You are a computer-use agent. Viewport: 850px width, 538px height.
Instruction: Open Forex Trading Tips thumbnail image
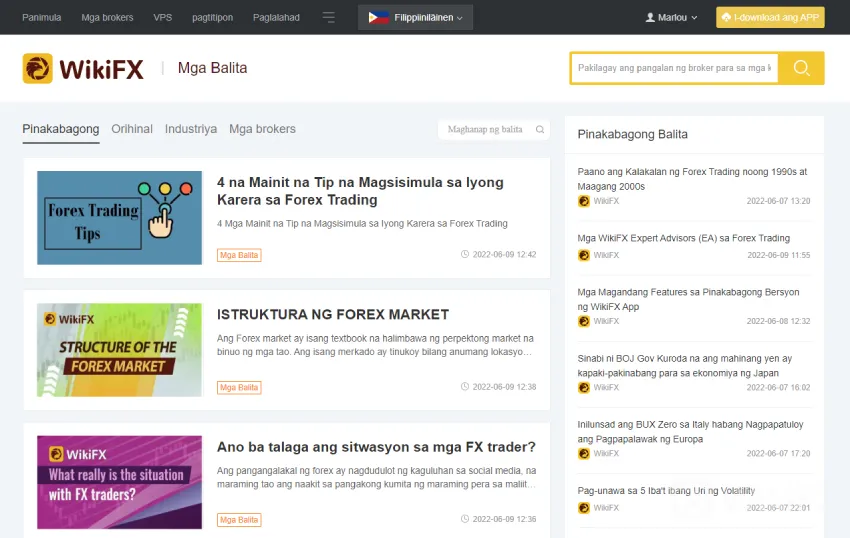point(119,218)
